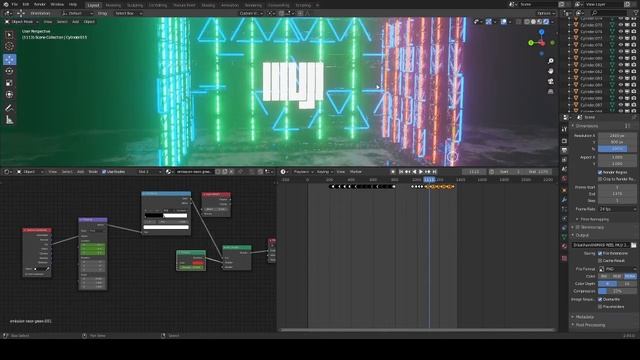This screenshot has height=360, width=640.
Task: Toggle Placeholders checkbox
Action: point(600,307)
